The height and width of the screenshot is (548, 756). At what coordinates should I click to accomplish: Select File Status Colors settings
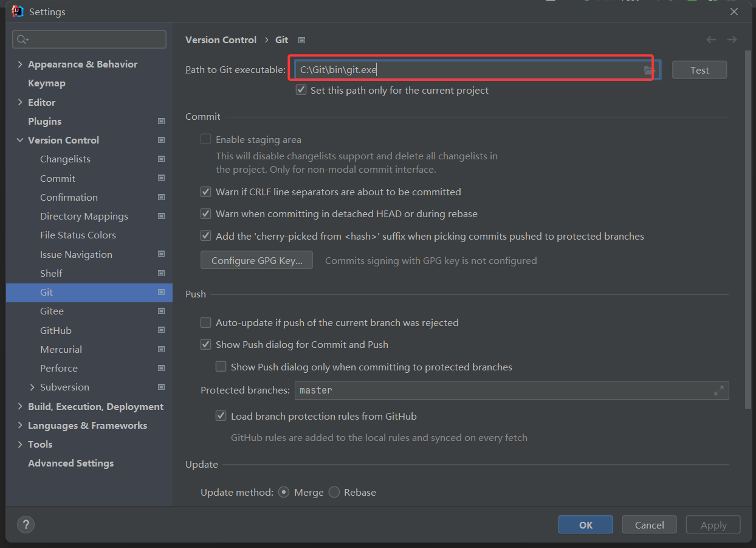coord(78,235)
